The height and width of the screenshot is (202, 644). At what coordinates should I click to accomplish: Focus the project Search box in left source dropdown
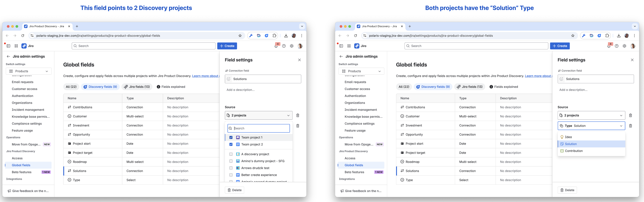click(259, 128)
